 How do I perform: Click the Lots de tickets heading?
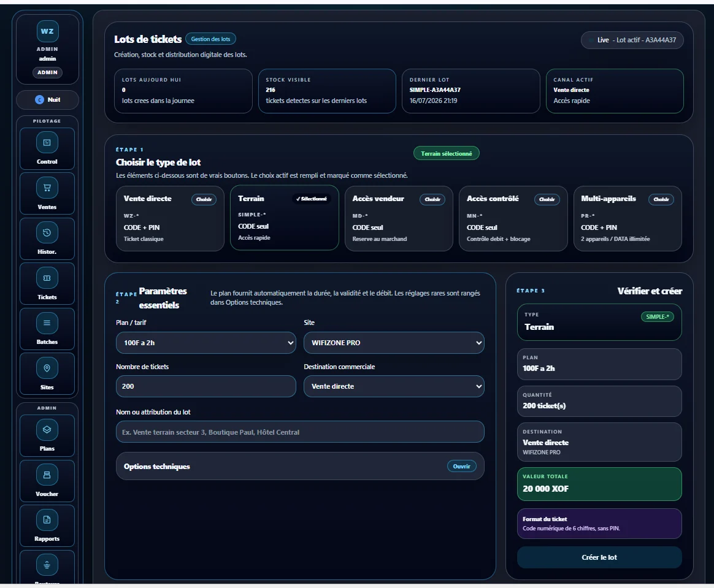148,39
